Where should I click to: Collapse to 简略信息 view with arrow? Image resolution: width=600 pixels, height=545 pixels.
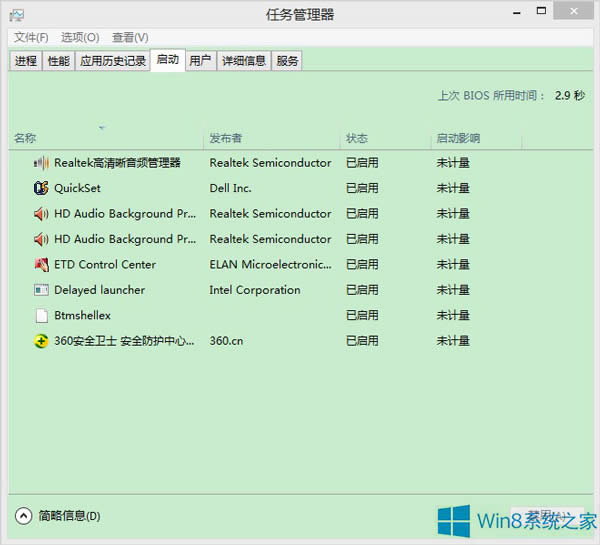pos(24,516)
